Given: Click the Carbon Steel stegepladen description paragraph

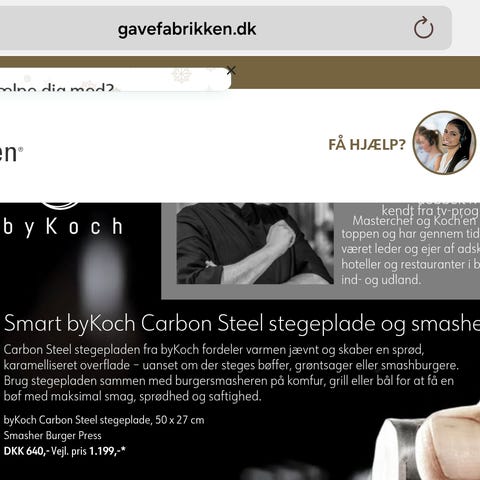Looking at the screenshot, I should 231,373.
